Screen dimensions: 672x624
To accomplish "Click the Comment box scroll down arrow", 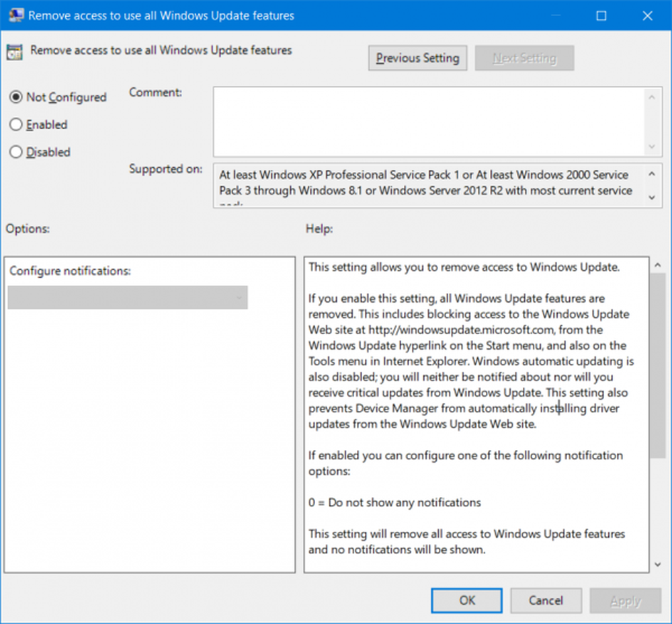I will (x=651, y=147).
